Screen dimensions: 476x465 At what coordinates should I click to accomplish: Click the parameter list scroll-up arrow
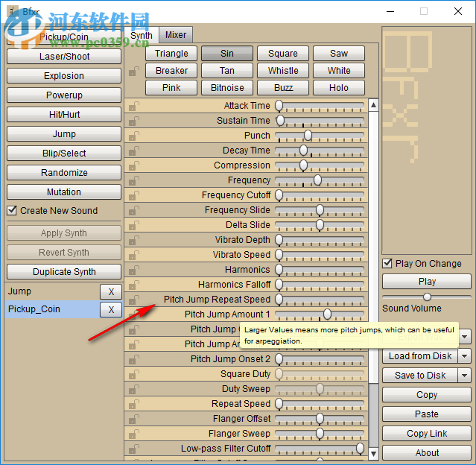tap(373, 105)
